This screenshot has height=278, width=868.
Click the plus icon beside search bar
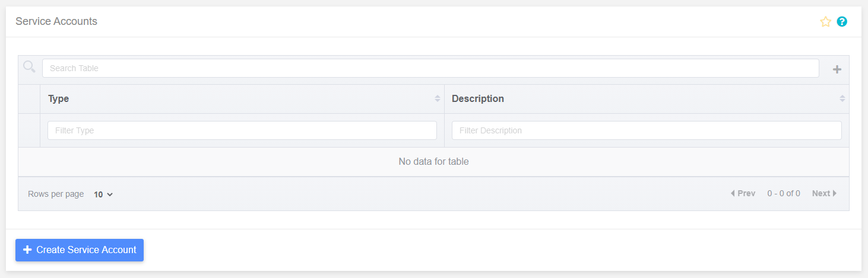837,69
